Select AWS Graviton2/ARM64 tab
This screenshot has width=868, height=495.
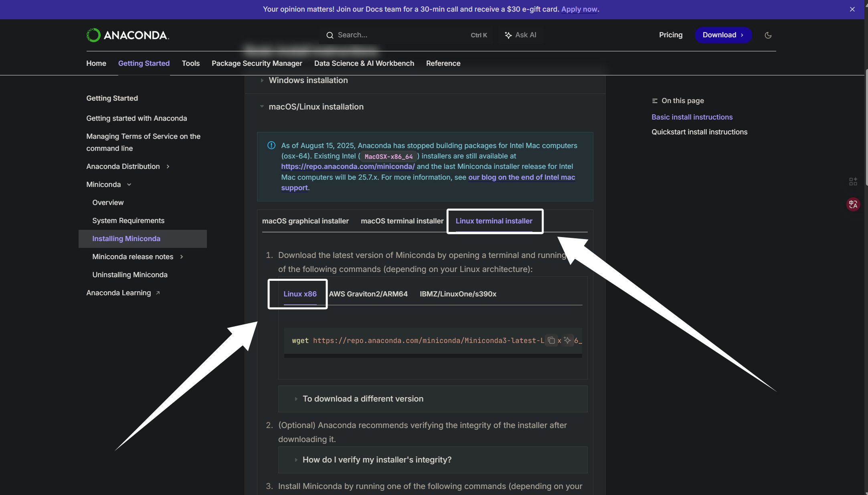(x=368, y=294)
